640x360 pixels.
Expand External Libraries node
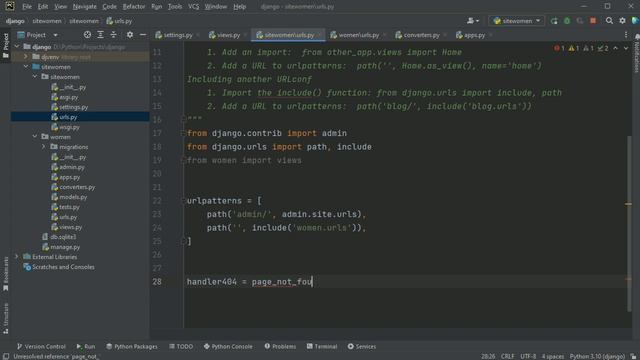click(17, 257)
